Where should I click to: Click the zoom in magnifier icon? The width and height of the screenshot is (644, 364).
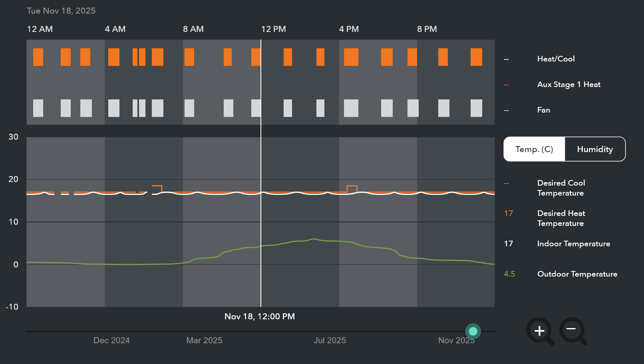coord(539,331)
